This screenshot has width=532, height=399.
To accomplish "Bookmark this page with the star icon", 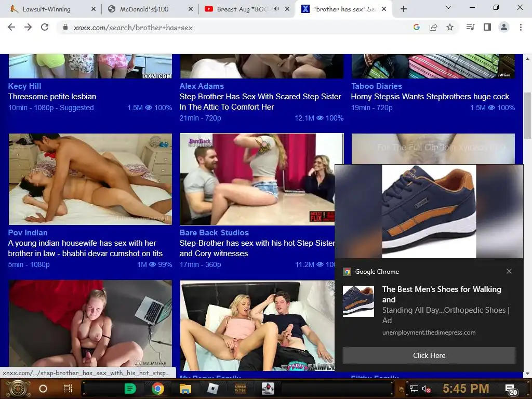I will click(x=450, y=27).
